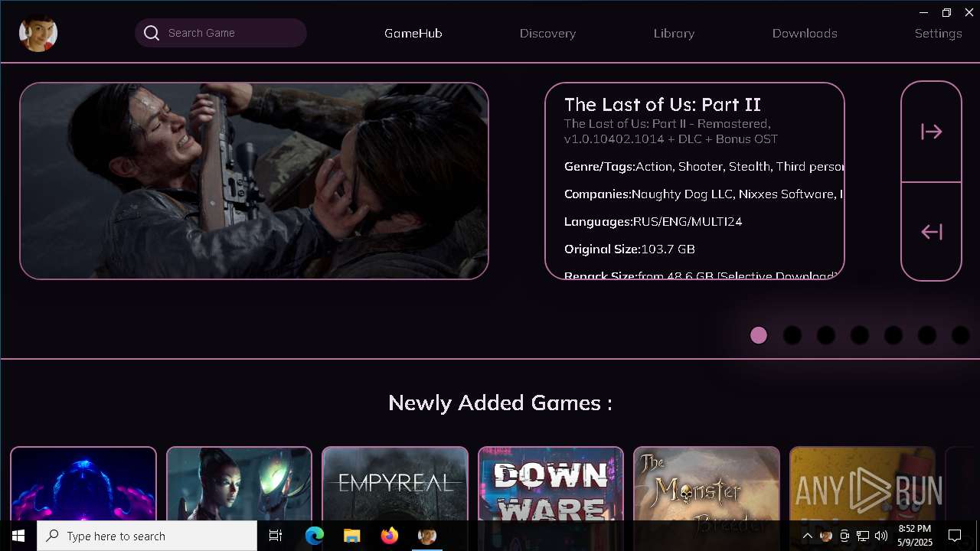Open the notification center icon

click(955, 536)
